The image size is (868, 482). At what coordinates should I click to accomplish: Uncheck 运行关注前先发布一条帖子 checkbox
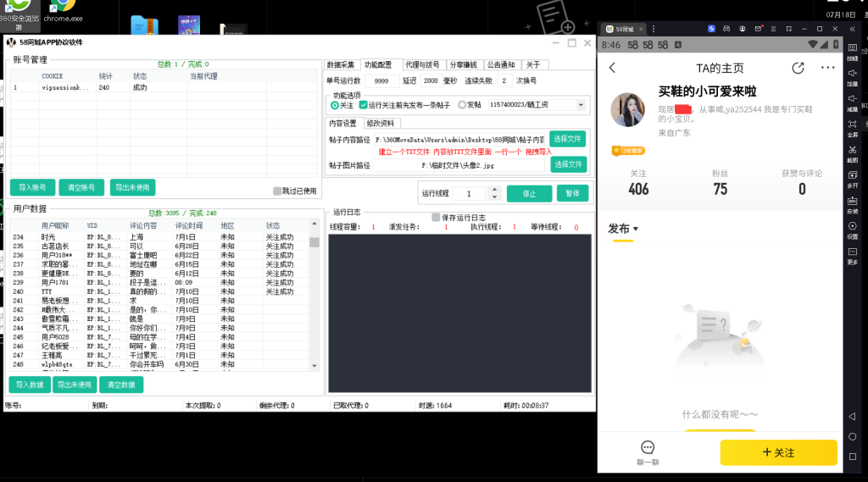pyautogui.click(x=364, y=105)
